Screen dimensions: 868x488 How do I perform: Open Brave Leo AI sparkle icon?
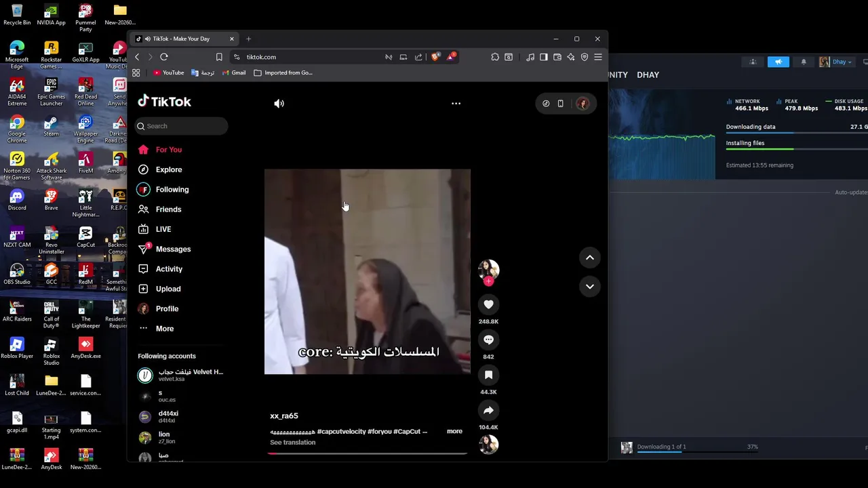tap(571, 57)
